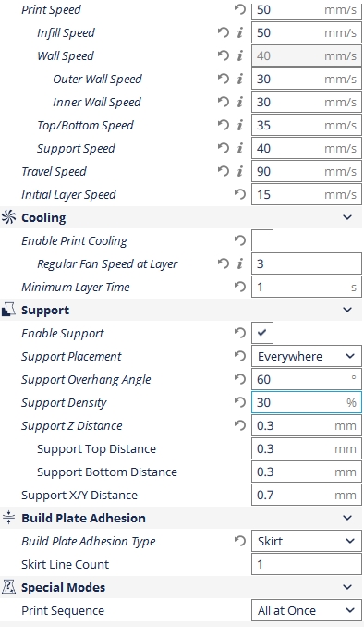Reset the Minimum Layer Time value

(x=240, y=287)
